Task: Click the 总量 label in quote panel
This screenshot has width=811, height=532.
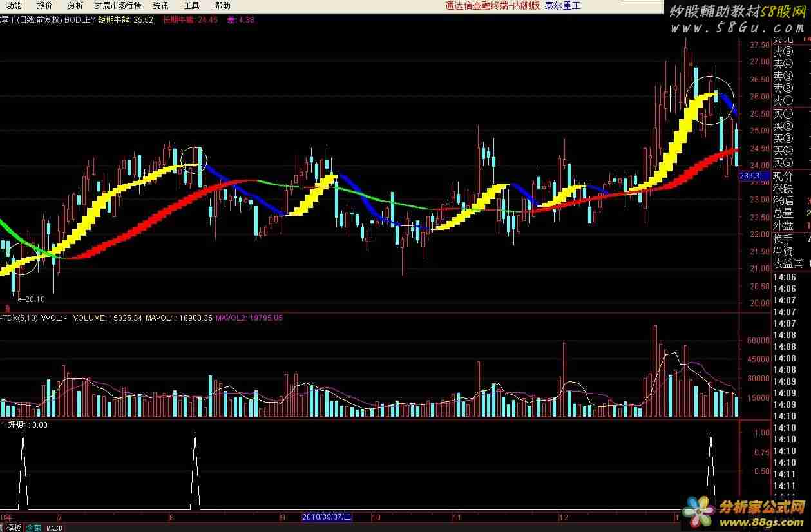Action: tap(783, 213)
